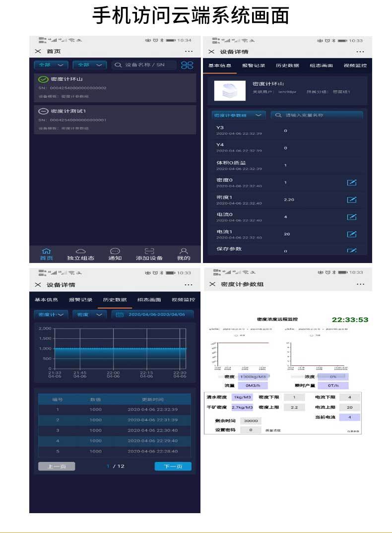Screen dimensions: 392x533
Task: Tap the grid view icon beside device search
Action: point(187,65)
